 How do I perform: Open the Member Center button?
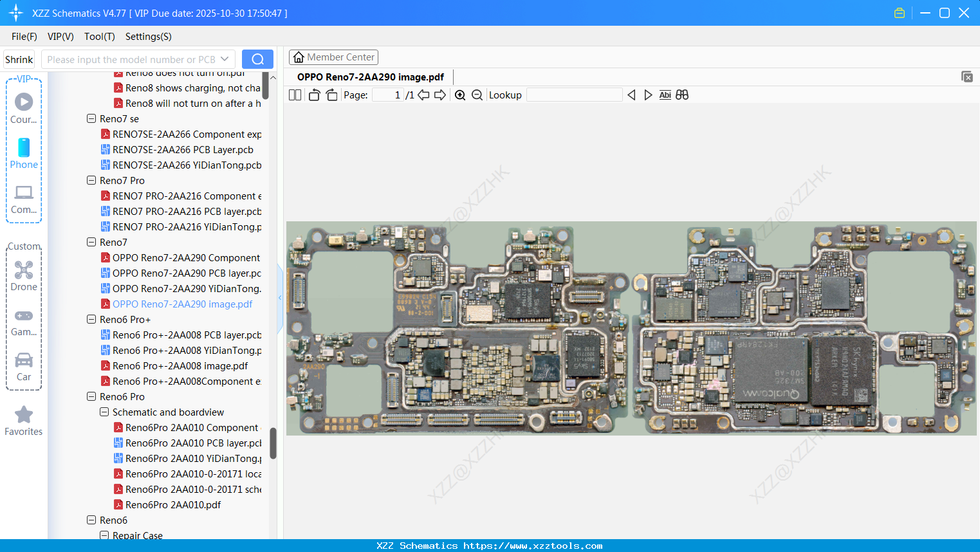click(333, 57)
